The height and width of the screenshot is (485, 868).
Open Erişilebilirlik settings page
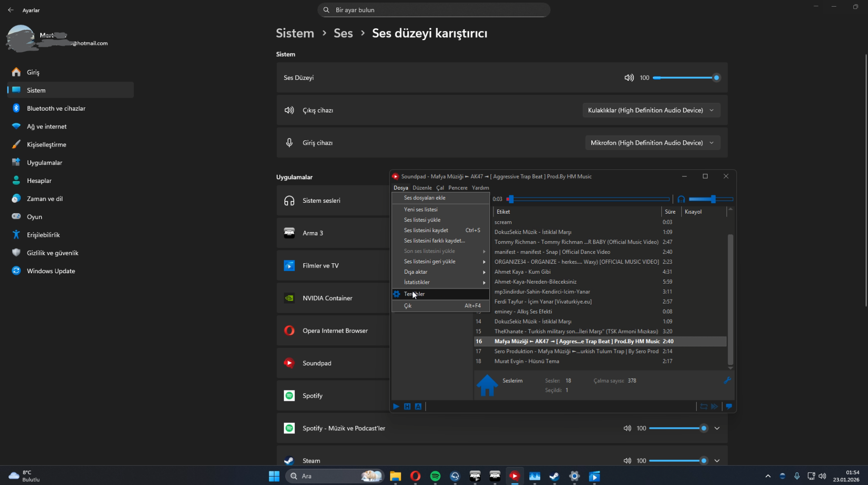pos(70,235)
